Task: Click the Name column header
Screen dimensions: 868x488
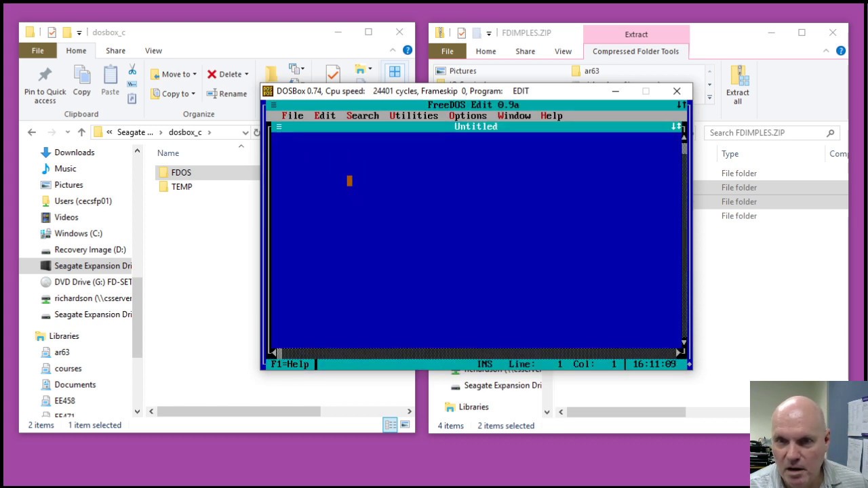Action: point(168,153)
